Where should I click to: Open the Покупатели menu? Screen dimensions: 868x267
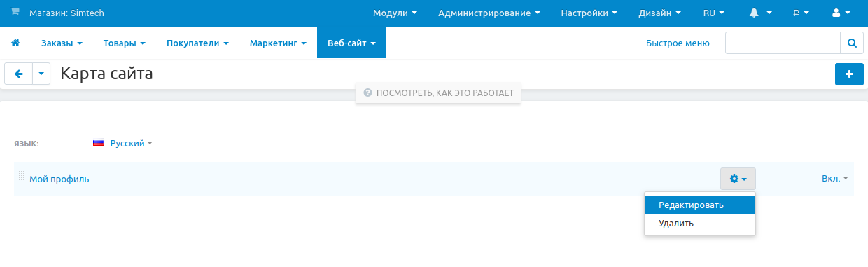pos(197,43)
